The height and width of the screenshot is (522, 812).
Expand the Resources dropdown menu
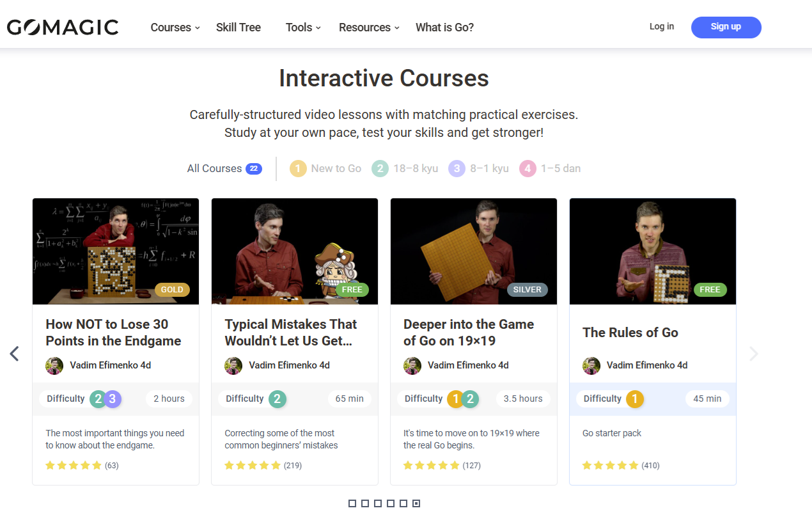369,28
